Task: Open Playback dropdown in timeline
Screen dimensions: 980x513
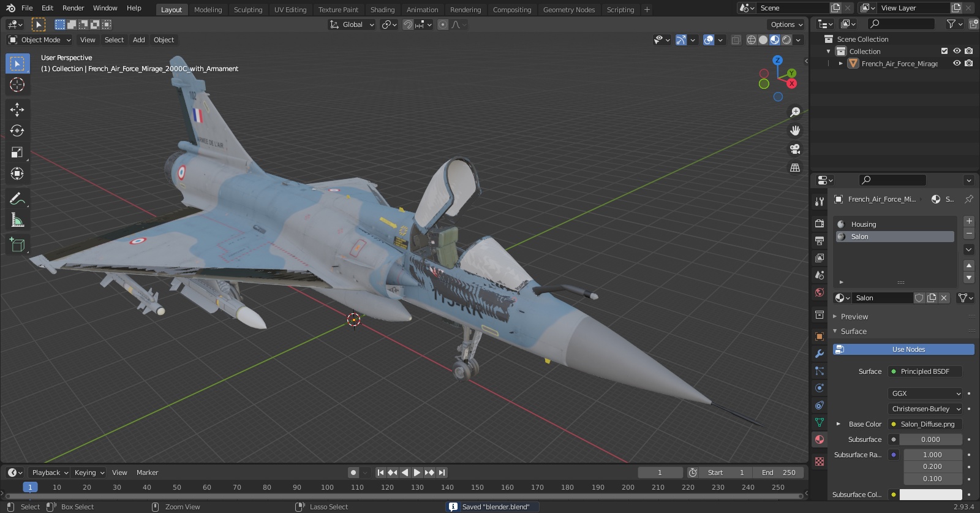Action: 49,473
